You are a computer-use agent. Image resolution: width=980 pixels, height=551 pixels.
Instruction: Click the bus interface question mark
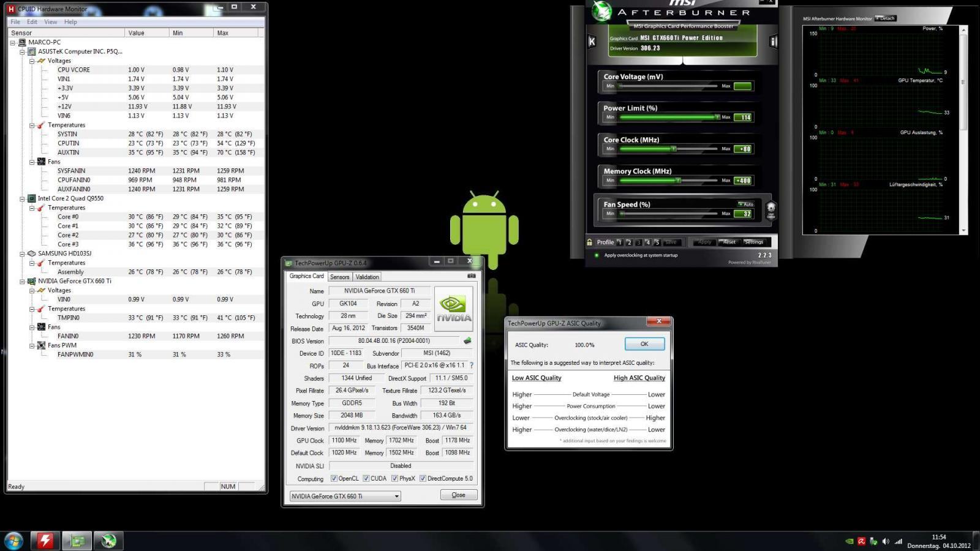tap(471, 365)
